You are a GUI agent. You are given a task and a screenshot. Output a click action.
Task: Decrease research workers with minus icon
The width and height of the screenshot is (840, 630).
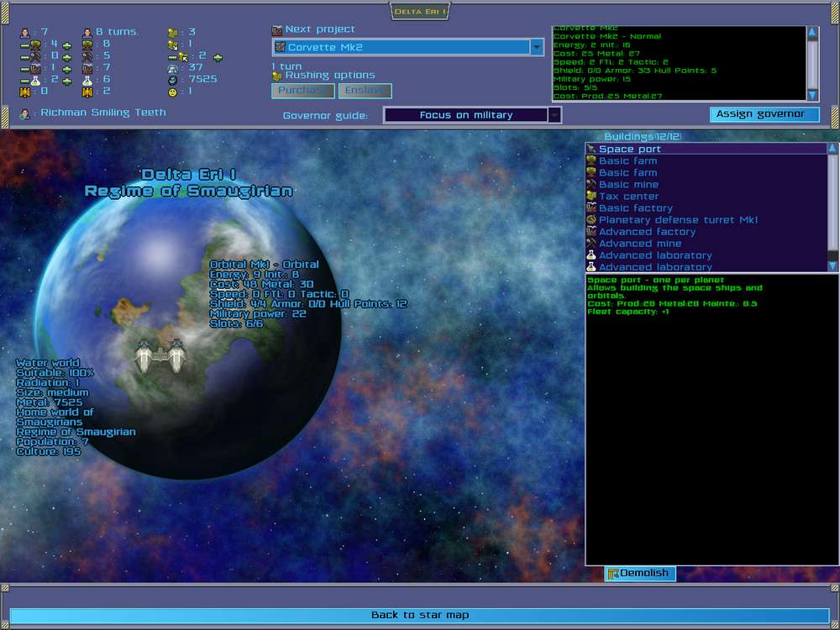pos(24,81)
